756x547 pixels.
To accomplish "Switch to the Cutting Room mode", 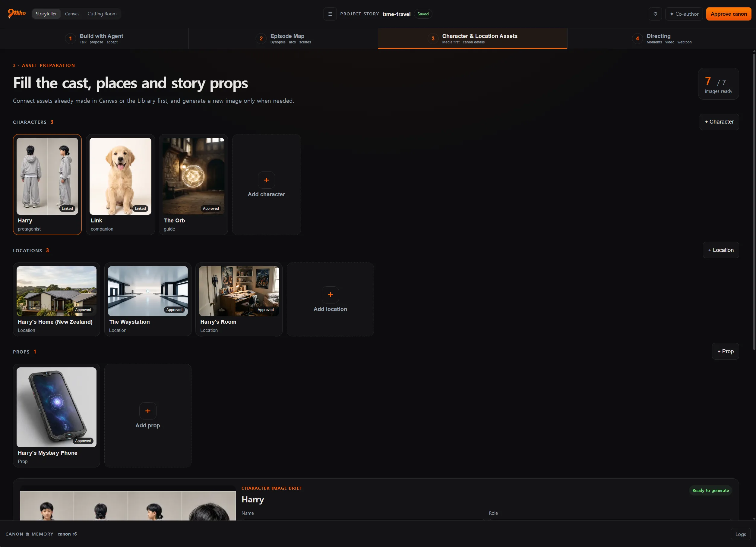I will point(102,14).
